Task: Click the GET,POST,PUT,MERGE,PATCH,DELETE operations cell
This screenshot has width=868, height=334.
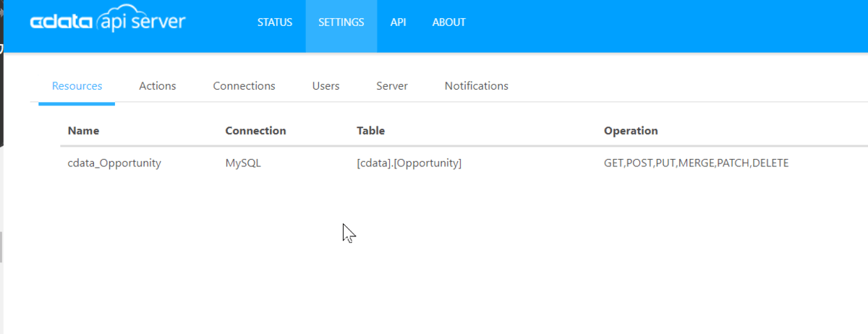Action: pyautogui.click(x=696, y=163)
